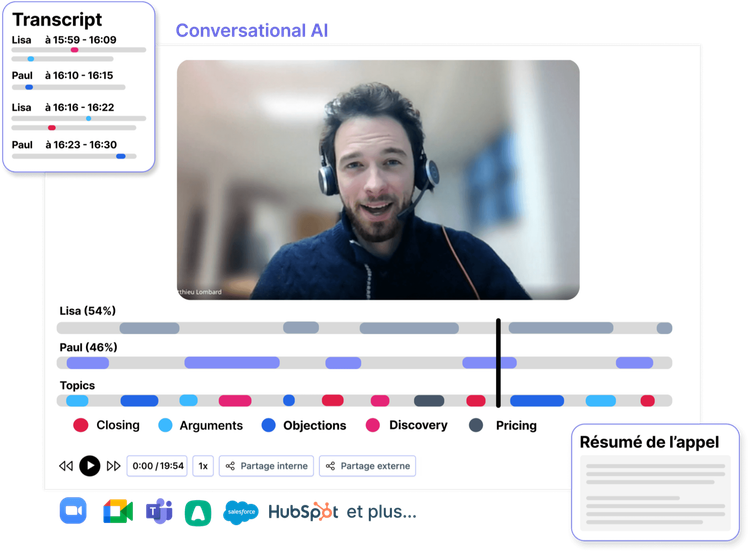Image resolution: width=750 pixels, height=553 pixels.
Task: Click the longest segment on Paul's timeline
Action: click(x=232, y=363)
